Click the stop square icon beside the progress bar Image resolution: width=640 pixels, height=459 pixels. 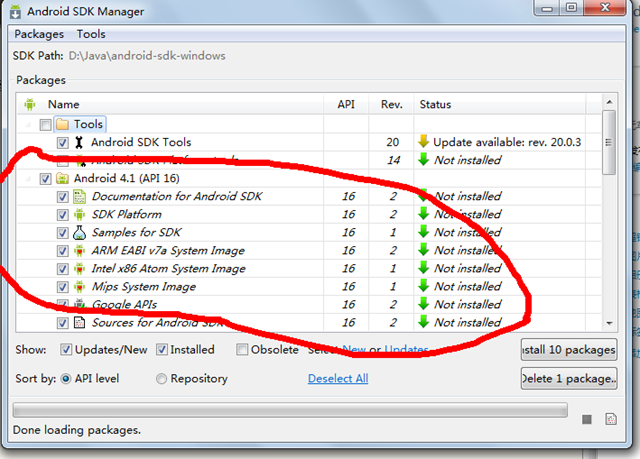(x=587, y=419)
